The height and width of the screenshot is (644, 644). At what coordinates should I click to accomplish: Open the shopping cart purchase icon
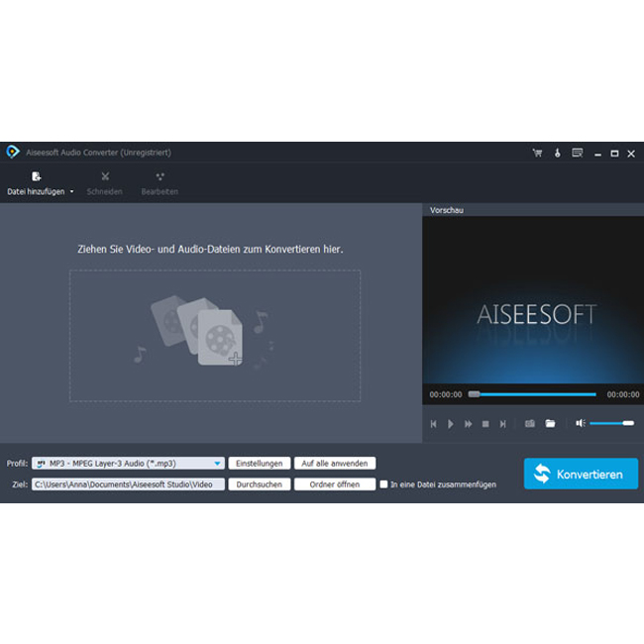click(x=537, y=153)
